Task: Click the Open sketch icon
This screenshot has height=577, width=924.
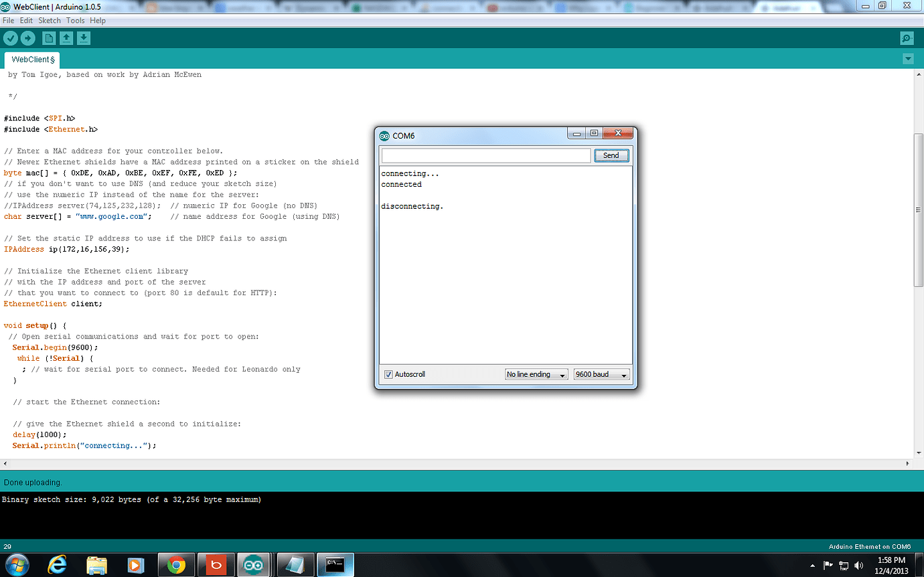Action: [x=66, y=38]
